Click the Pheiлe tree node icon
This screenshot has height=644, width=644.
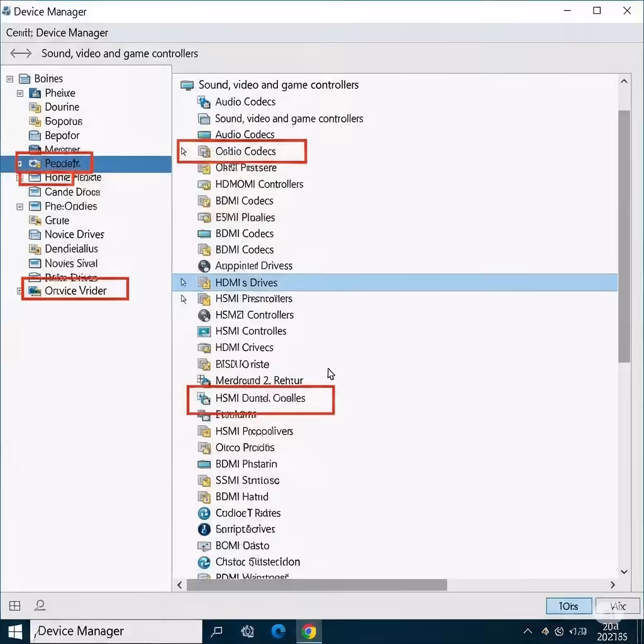point(35,93)
